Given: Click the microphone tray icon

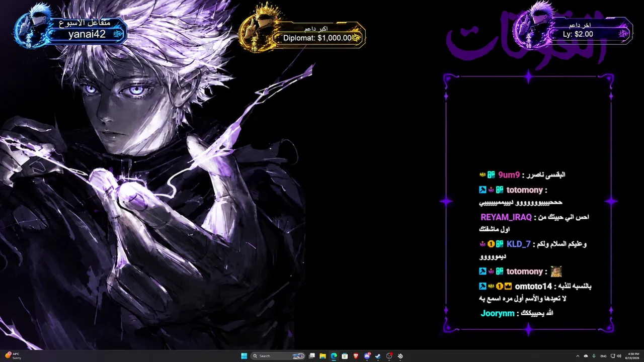Looking at the screenshot, I should pos(594,356).
